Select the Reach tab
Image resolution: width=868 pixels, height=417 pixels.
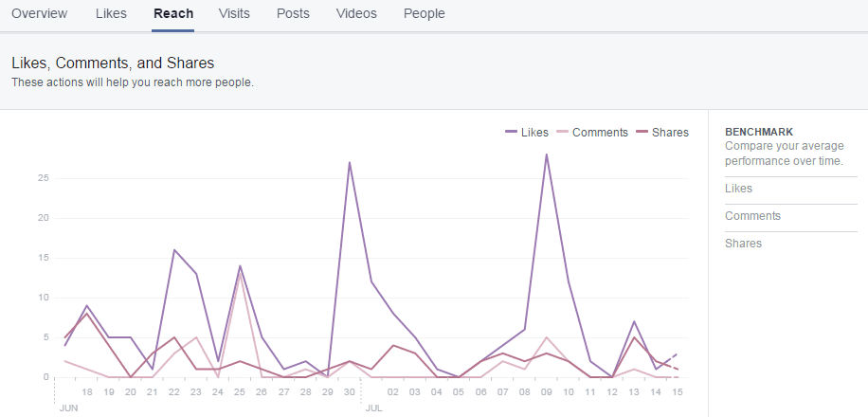pos(173,14)
